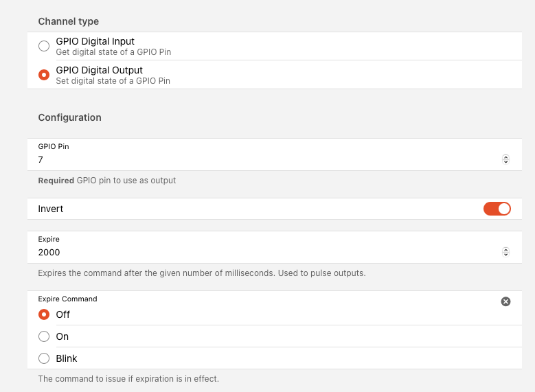Viewport: 535px width, 392px height.
Task: Click the Channel type section heading
Action: [x=68, y=21]
